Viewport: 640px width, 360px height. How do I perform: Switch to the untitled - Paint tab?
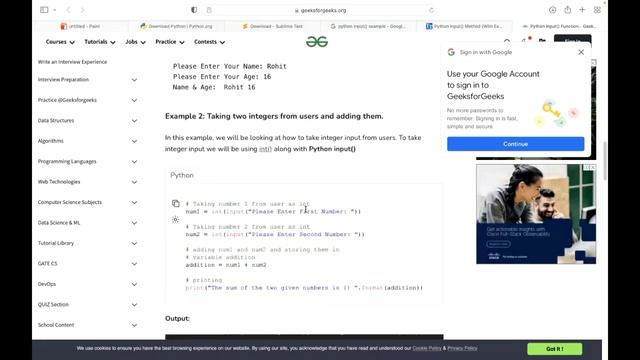(80, 26)
